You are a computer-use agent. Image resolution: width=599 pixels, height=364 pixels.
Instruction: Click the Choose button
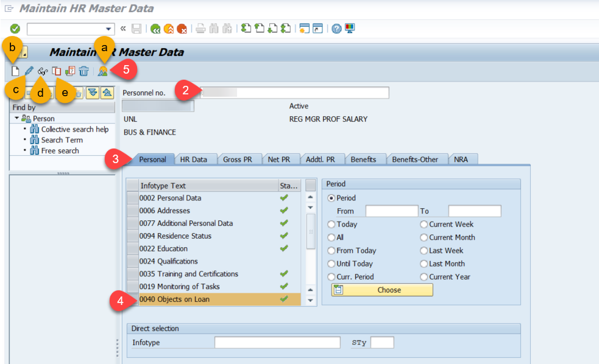(382, 290)
